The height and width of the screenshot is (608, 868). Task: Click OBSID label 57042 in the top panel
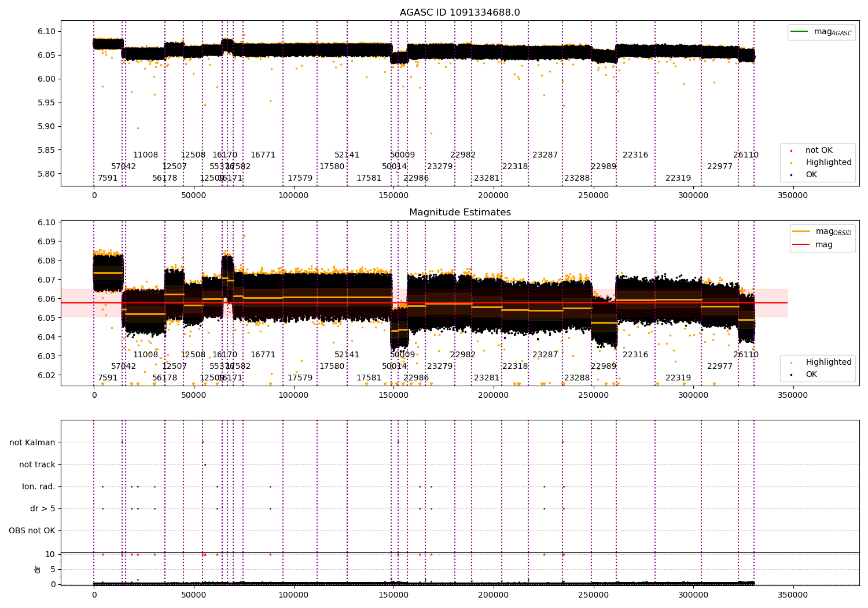pos(124,167)
